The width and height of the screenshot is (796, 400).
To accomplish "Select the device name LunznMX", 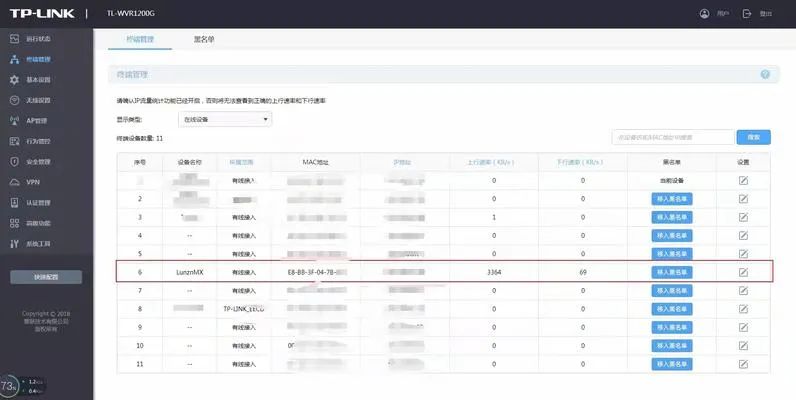I will pyautogui.click(x=190, y=273).
